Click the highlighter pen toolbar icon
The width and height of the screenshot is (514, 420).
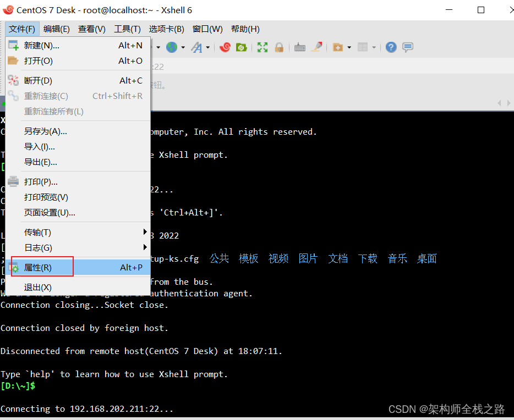pos(316,47)
